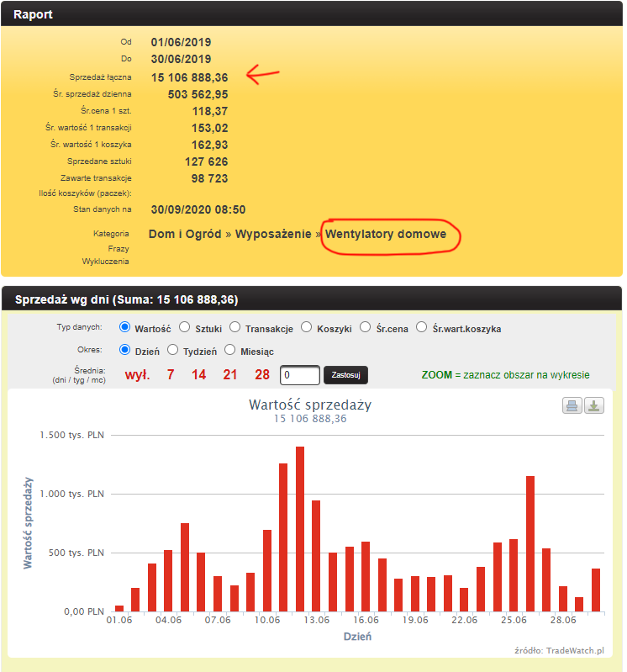Click the average daily sales 503 562,95
This screenshot has height=672, width=627.
tap(198, 94)
